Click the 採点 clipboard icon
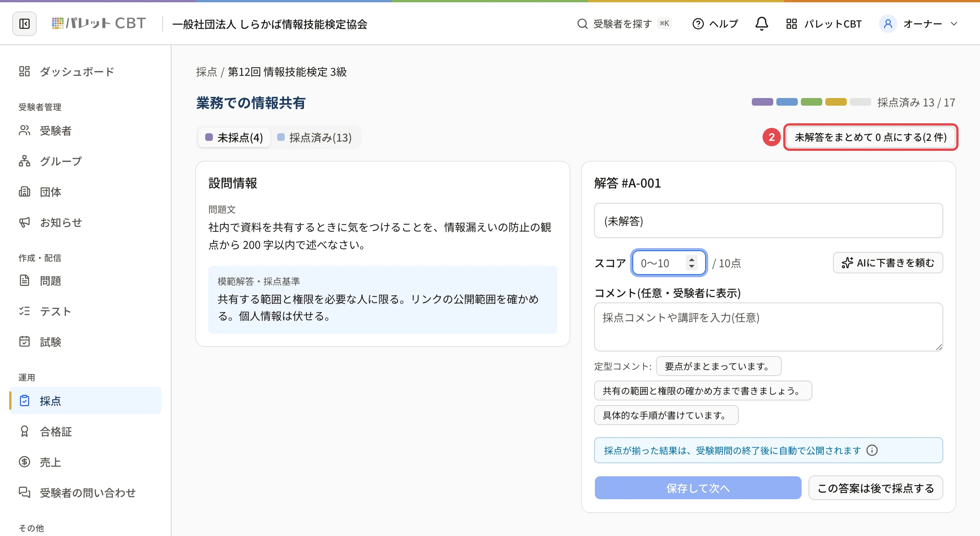The height and width of the screenshot is (536, 980). click(x=24, y=400)
